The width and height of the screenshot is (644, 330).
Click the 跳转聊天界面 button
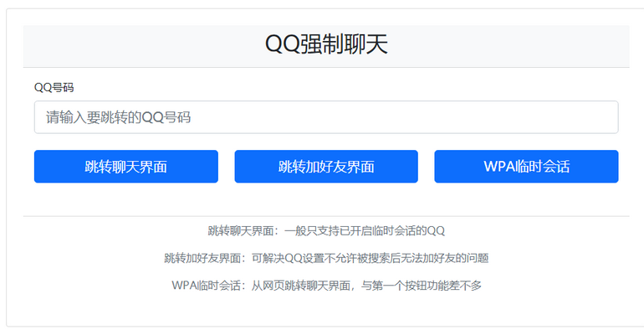[x=126, y=166]
